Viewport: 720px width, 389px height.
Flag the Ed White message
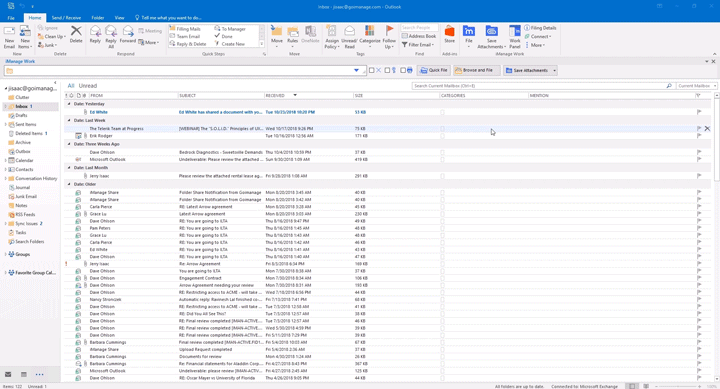point(699,112)
